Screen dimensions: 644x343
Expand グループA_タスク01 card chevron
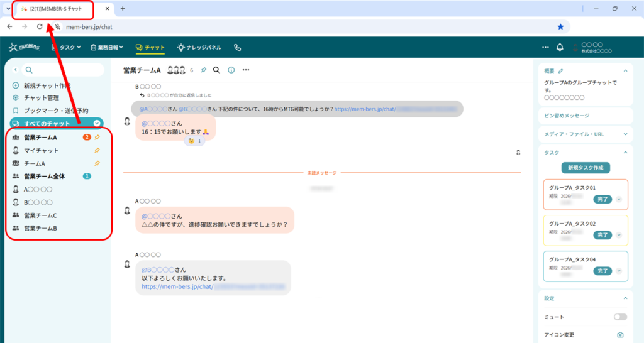(x=619, y=199)
